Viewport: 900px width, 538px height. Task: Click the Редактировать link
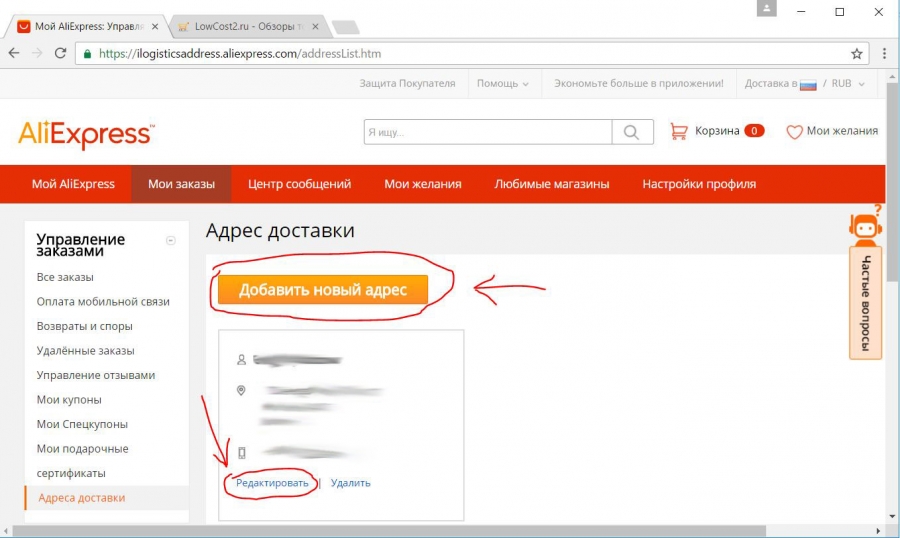pyautogui.click(x=272, y=483)
